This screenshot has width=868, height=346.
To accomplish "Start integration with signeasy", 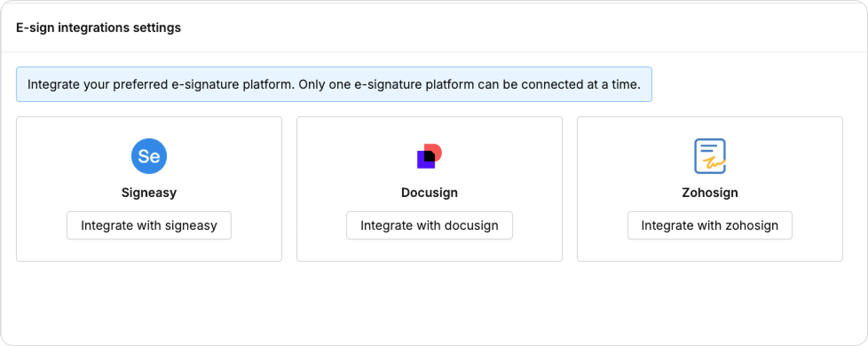I will click(x=149, y=225).
